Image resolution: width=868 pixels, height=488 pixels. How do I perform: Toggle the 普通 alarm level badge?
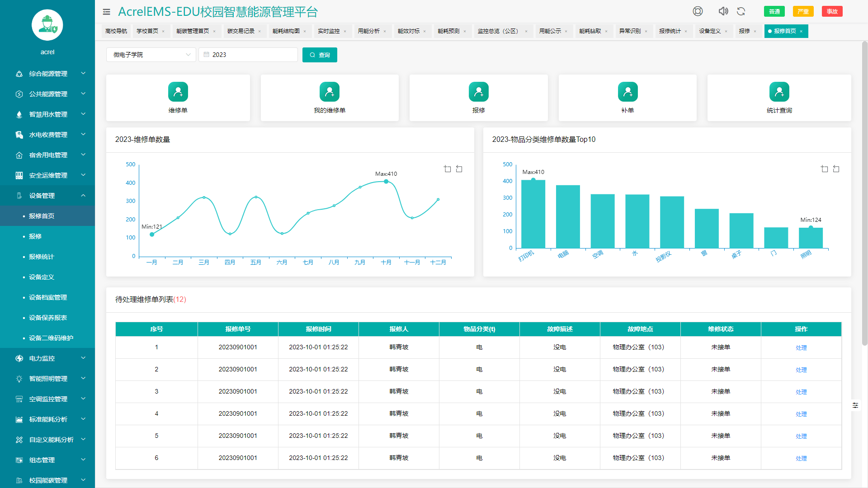(x=774, y=12)
